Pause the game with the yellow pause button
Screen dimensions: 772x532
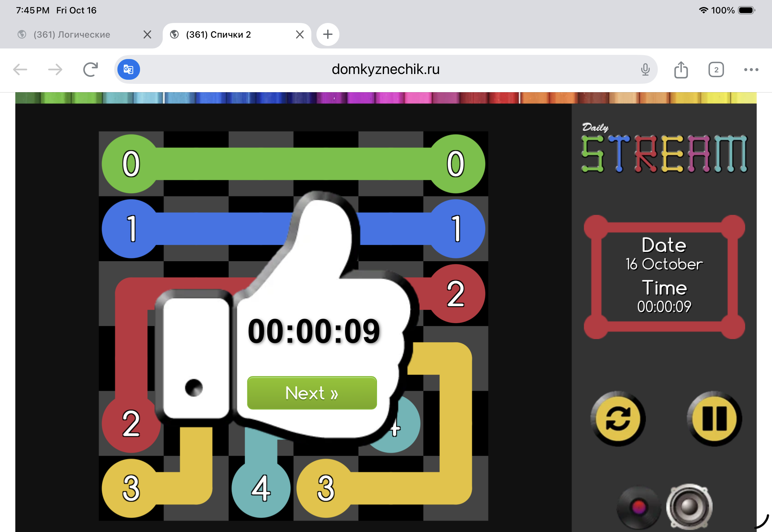coord(714,419)
